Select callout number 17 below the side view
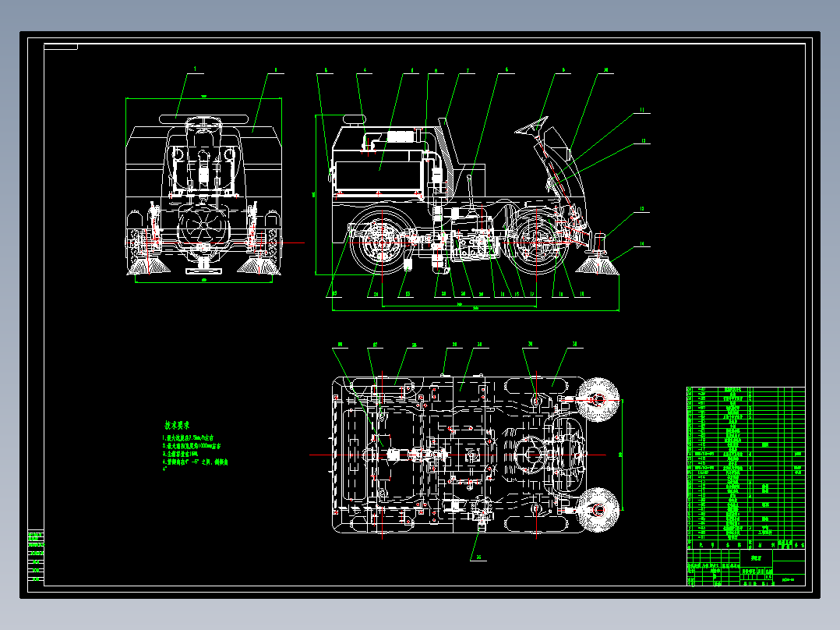 [532, 294]
